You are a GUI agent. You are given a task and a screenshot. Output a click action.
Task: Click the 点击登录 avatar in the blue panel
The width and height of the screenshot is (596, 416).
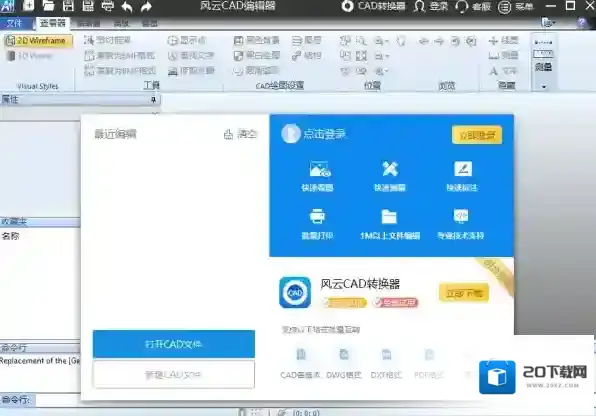click(x=291, y=133)
